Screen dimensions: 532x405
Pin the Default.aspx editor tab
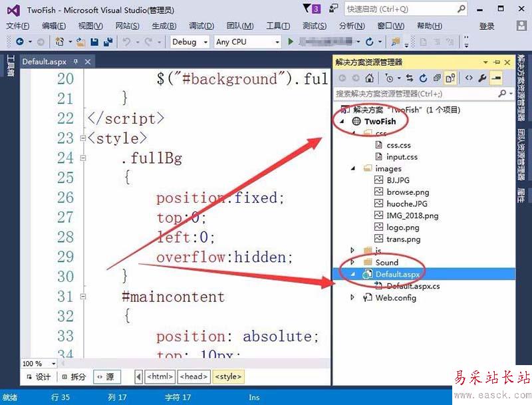(76, 62)
